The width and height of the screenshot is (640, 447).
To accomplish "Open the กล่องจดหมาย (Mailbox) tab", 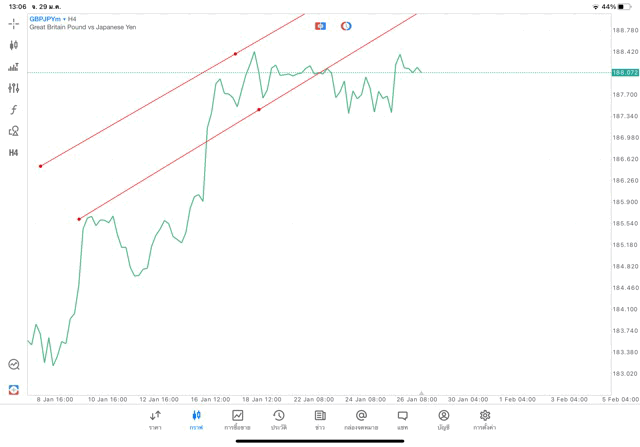I will [x=361, y=420].
